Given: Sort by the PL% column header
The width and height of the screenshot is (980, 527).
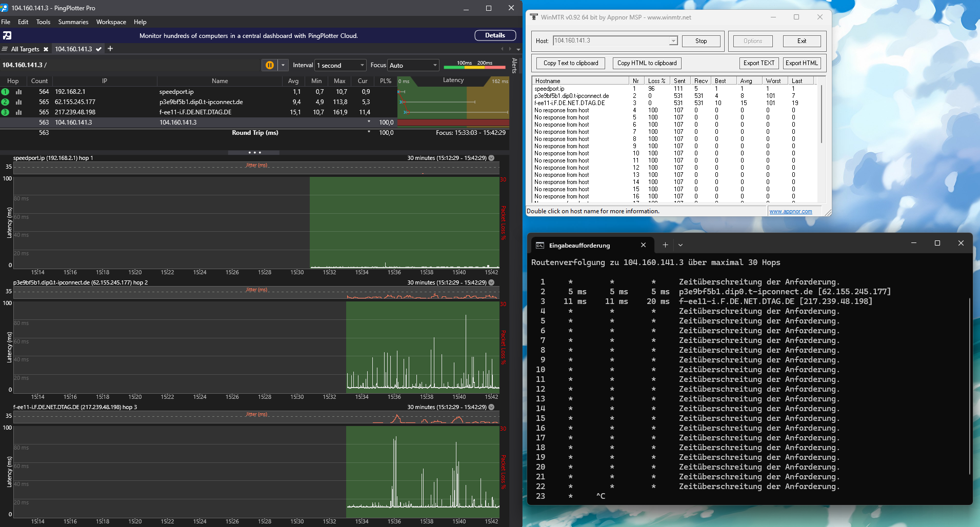Looking at the screenshot, I should click(386, 81).
